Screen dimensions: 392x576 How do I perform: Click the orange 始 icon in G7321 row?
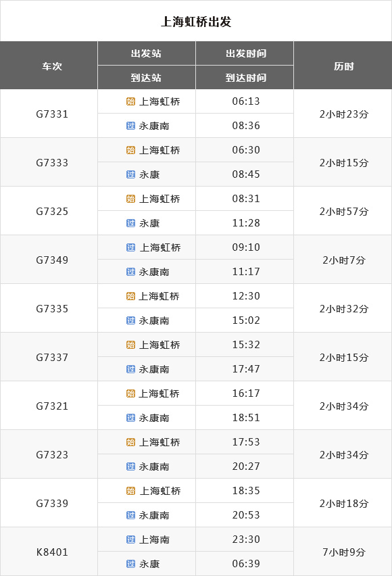[130, 393]
